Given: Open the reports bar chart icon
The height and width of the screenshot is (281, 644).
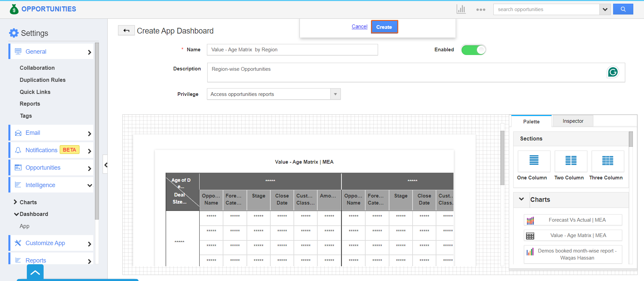Looking at the screenshot, I should pyautogui.click(x=461, y=9).
